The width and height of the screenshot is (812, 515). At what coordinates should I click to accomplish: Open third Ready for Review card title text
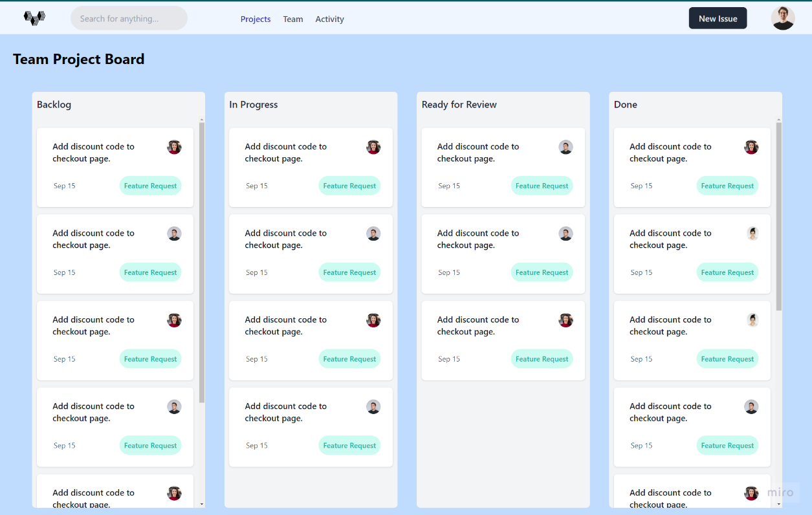click(x=478, y=326)
